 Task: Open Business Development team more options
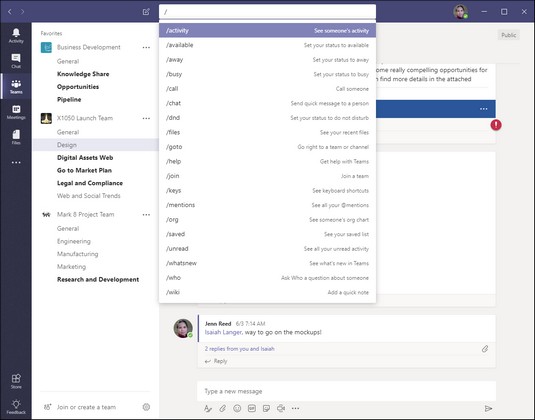click(146, 47)
